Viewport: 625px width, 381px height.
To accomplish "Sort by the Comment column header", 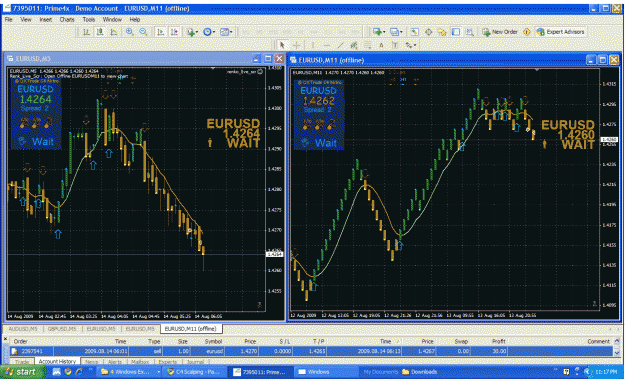I will click(599, 341).
